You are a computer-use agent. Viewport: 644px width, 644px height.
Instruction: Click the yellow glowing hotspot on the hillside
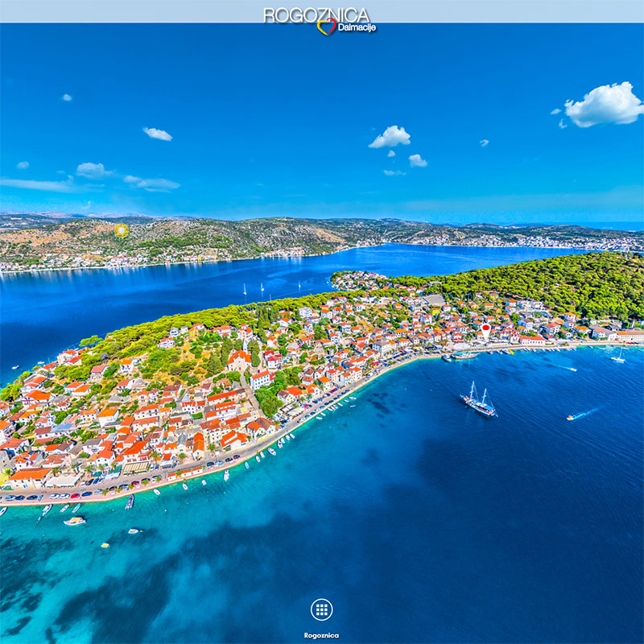click(x=121, y=231)
